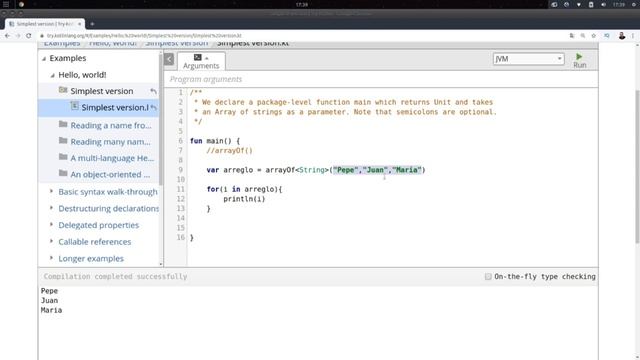Open the translate page icon in address bar

click(572, 36)
